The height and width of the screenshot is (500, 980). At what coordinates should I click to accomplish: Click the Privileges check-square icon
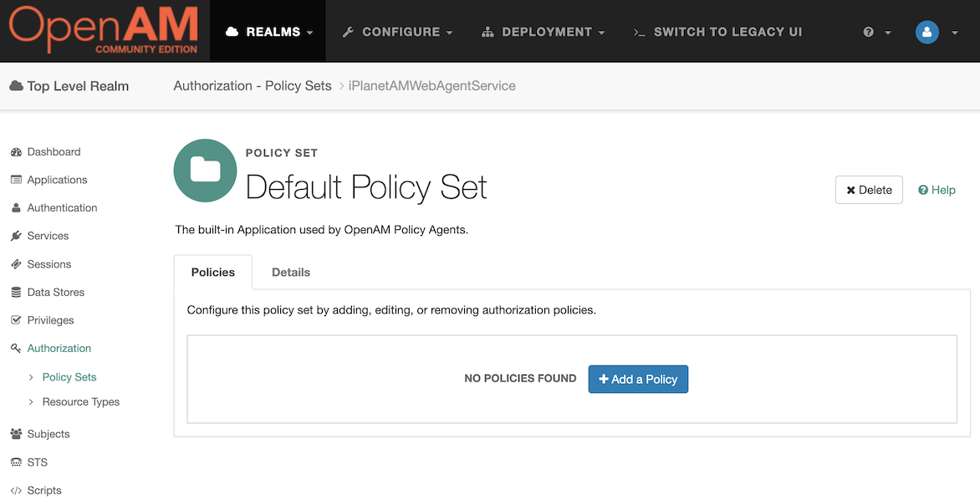pos(16,320)
